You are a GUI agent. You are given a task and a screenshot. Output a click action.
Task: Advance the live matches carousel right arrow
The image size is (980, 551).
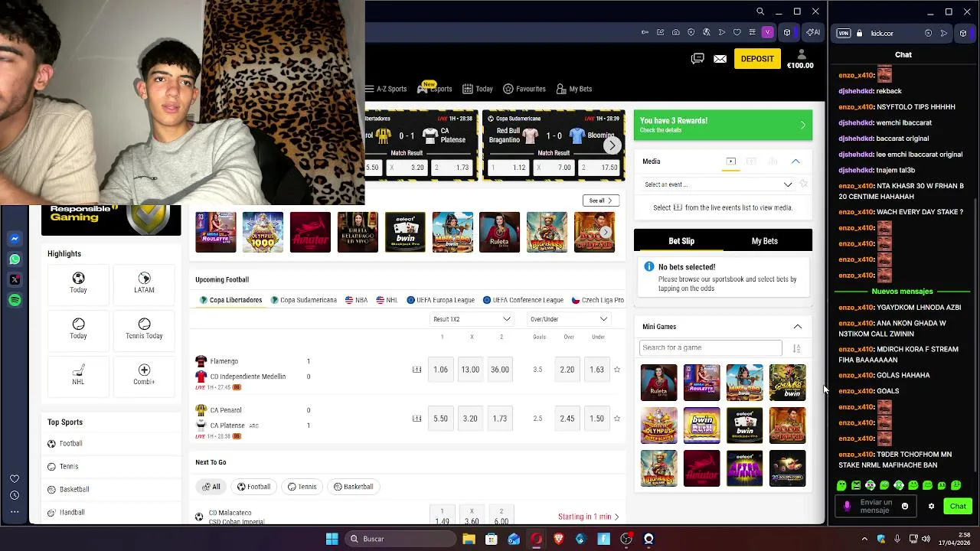point(612,145)
